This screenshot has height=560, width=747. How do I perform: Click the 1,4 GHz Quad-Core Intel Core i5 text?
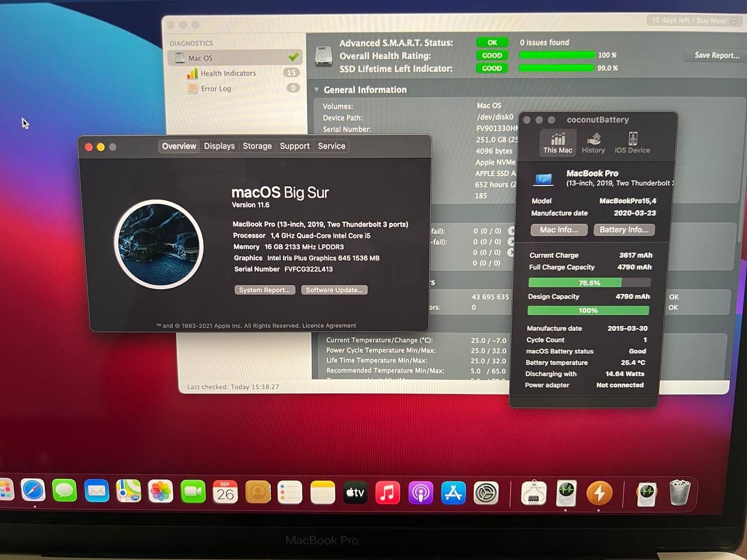tap(320, 236)
